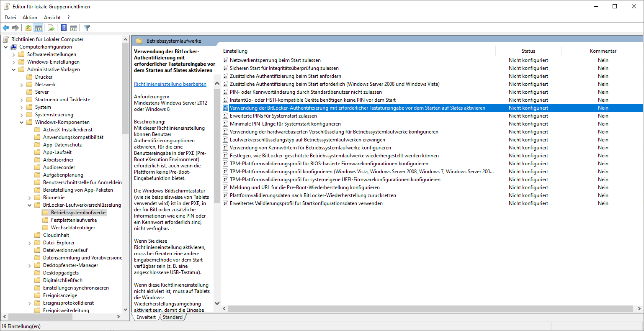Click the icon of the highlighted BitLocker policy row

coord(227,108)
